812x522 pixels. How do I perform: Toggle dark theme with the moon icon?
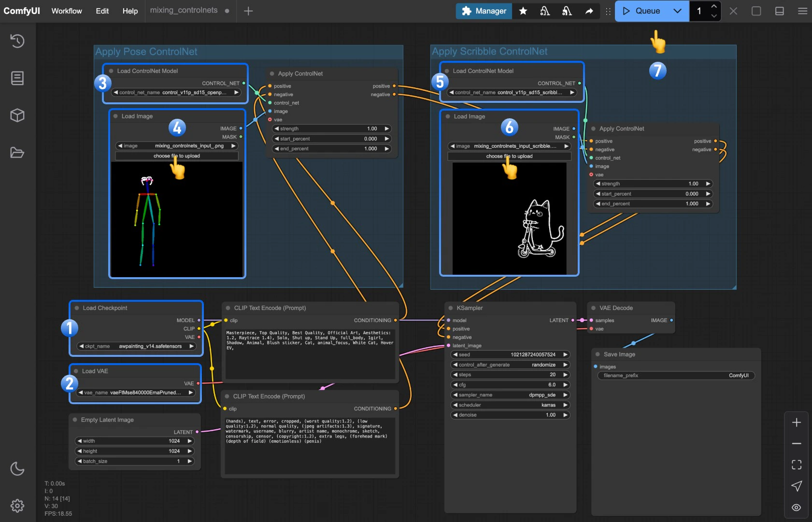[x=17, y=468]
